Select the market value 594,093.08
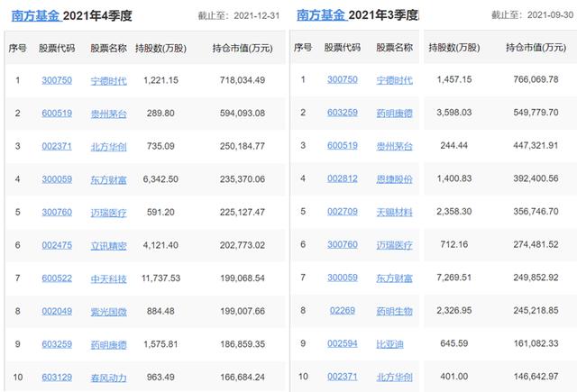Screen dimensions: 577x392 (x=243, y=114)
